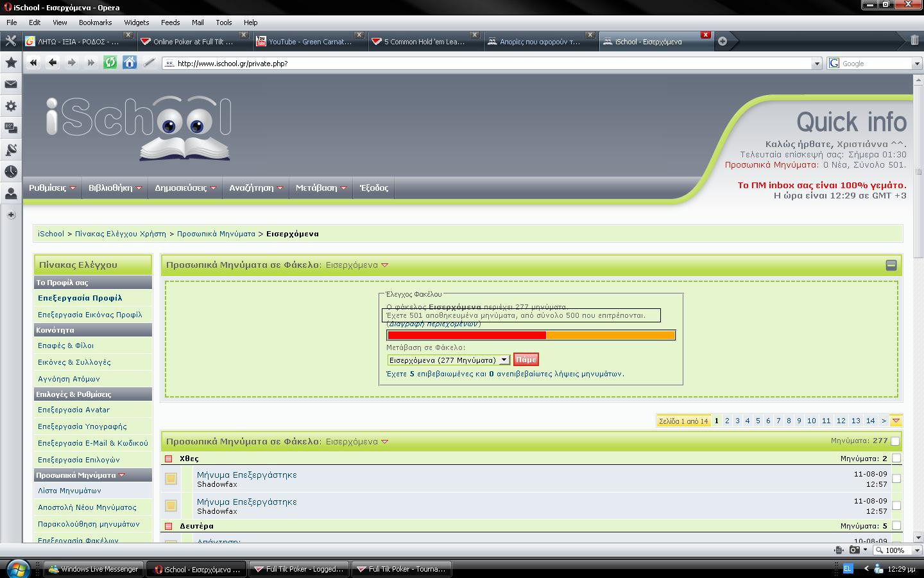Switch to Windows Live Messenger taskbar item
924x578 pixels.
[x=94, y=569]
